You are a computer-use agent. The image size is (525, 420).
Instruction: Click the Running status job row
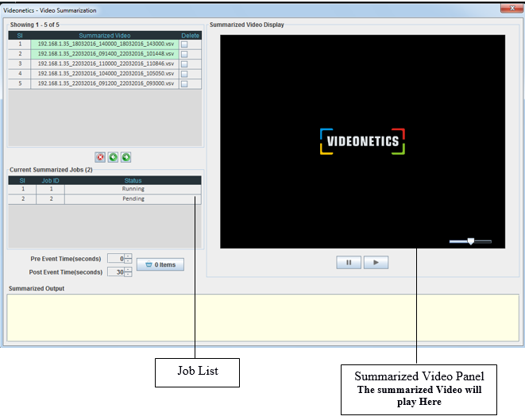[x=105, y=189]
